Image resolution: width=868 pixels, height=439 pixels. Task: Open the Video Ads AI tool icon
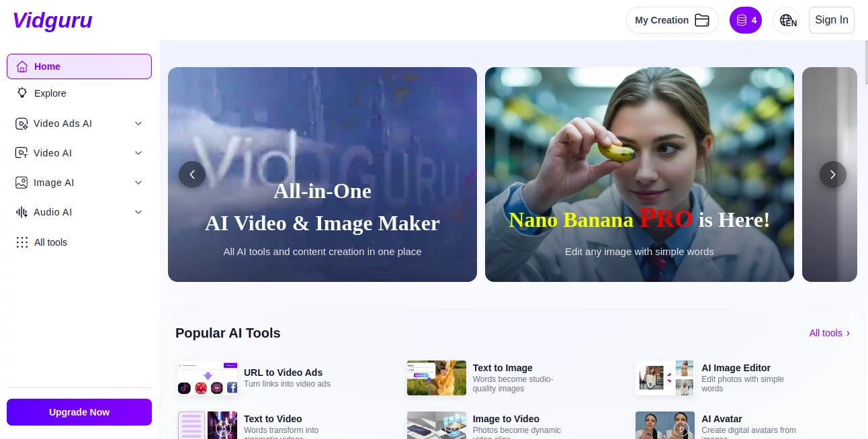pyautogui.click(x=21, y=124)
